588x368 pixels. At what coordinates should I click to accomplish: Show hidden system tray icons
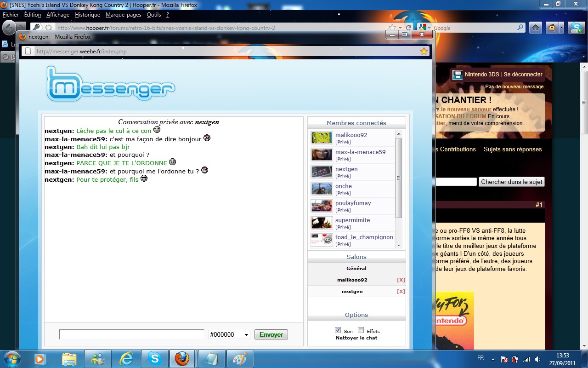coord(493,359)
